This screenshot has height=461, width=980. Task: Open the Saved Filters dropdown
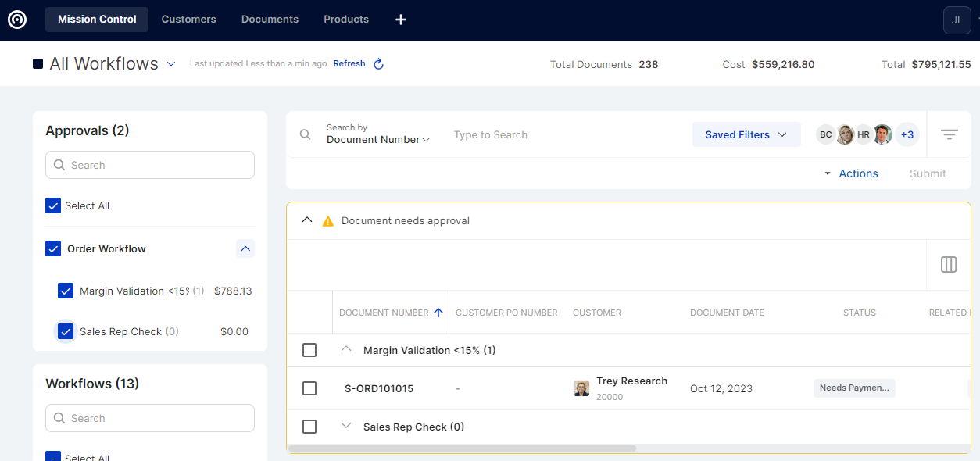tap(746, 134)
